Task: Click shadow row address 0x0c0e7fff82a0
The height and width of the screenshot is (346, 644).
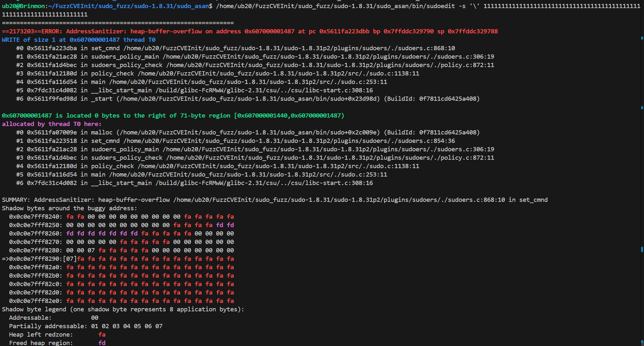Action: 36,267
